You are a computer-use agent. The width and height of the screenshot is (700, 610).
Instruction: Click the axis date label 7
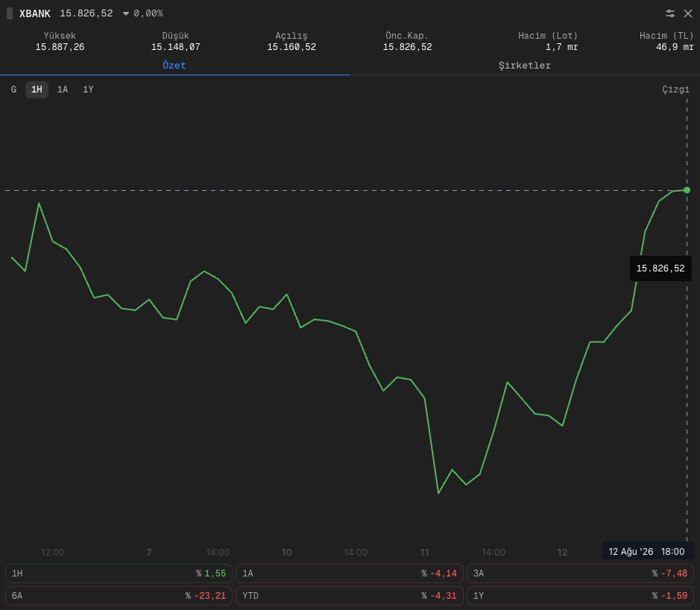pos(149,553)
